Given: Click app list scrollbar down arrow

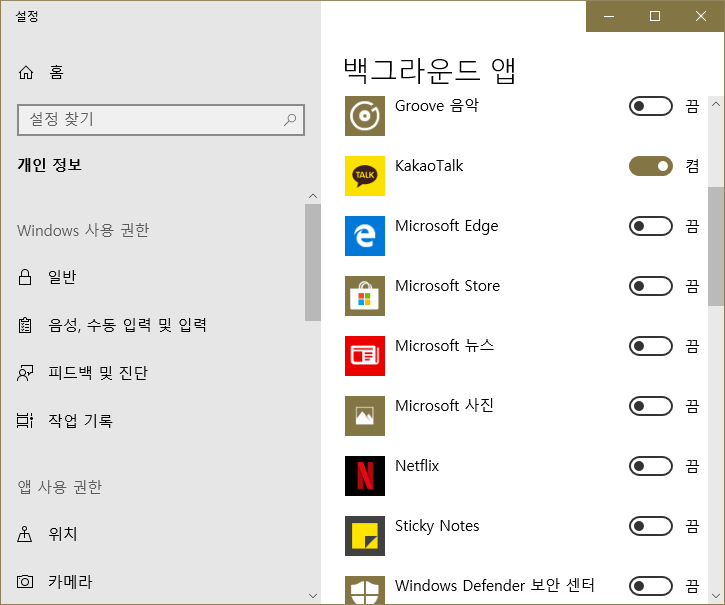Looking at the screenshot, I should [x=716, y=596].
